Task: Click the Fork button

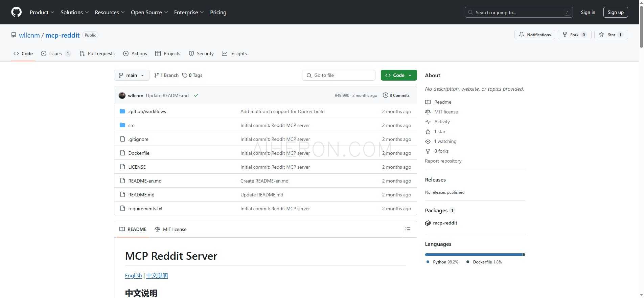Action: [x=574, y=35]
